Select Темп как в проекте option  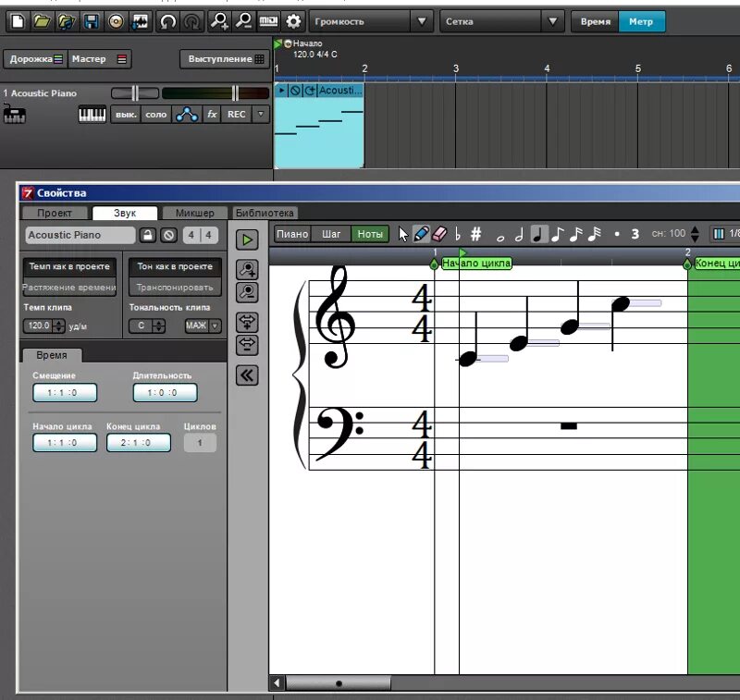(x=69, y=266)
